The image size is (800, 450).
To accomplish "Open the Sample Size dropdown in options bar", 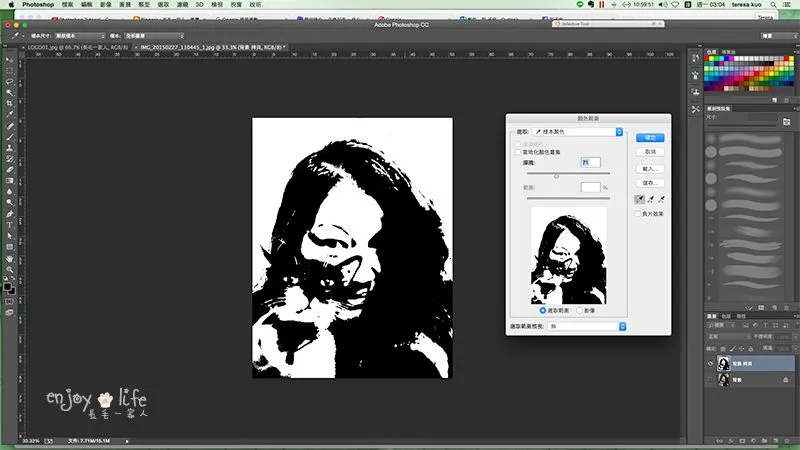I will pyautogui.click(x=80, y=36).
